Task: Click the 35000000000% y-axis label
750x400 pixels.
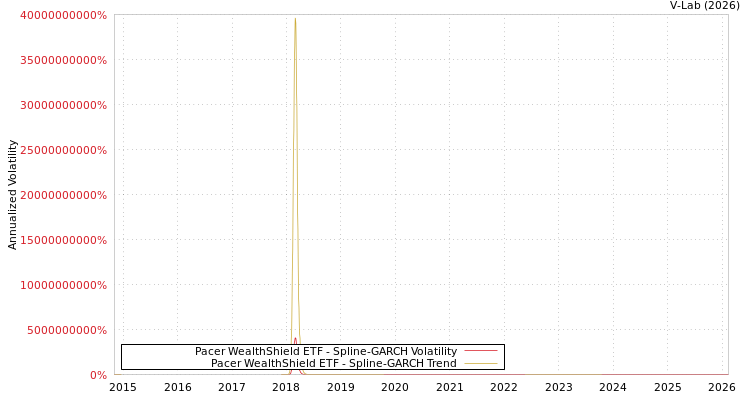Action: [x=64, y=60]
